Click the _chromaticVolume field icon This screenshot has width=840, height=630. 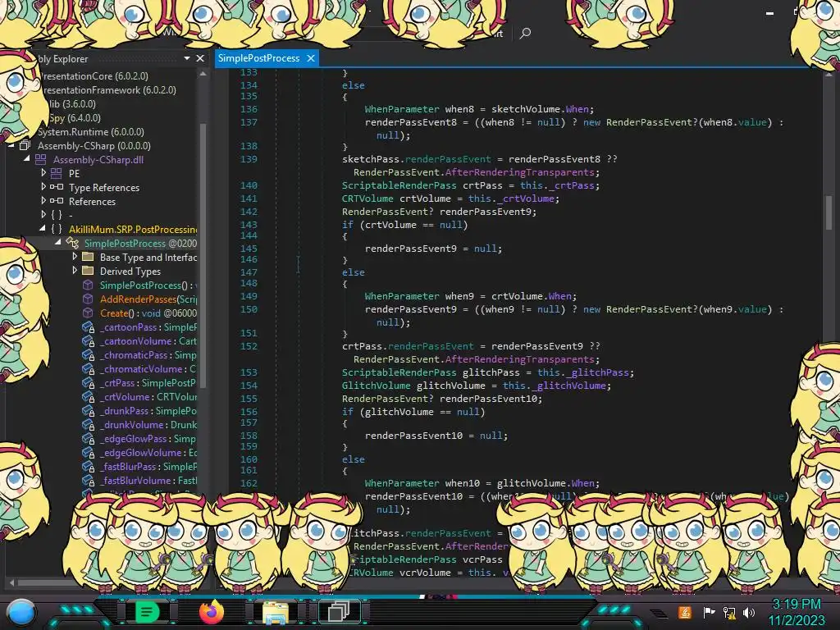89,369
